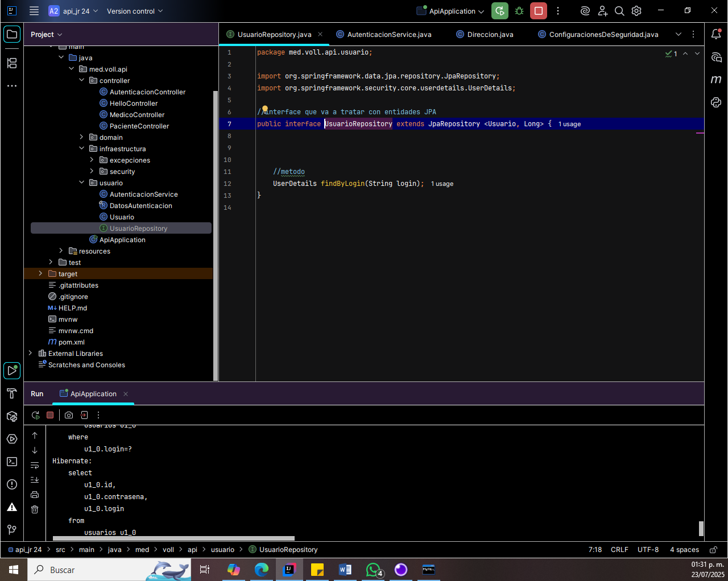The width and height of the screenshot is (728, 581).
Task: Expand the resources folder
Action: click(x=61, y=251)
